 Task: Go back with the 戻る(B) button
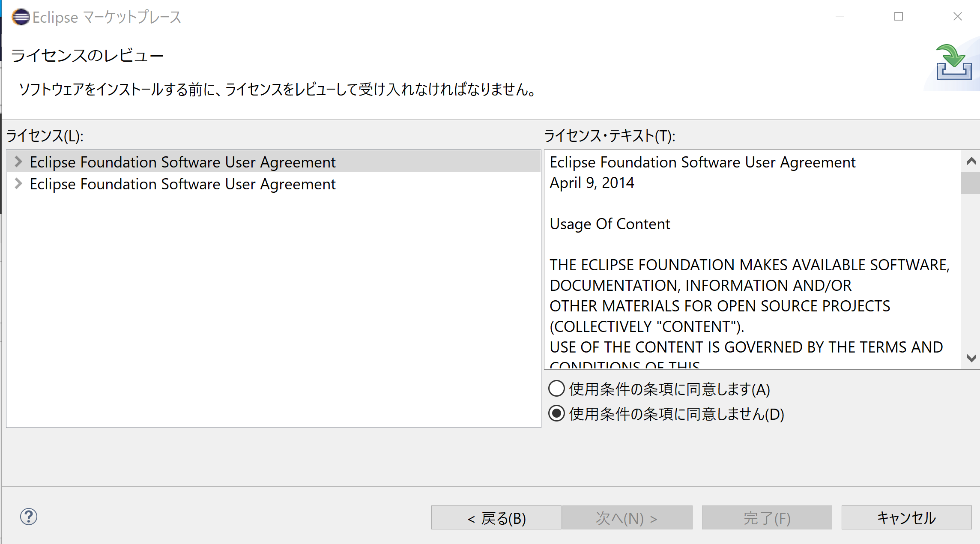[x=496, y=518]
